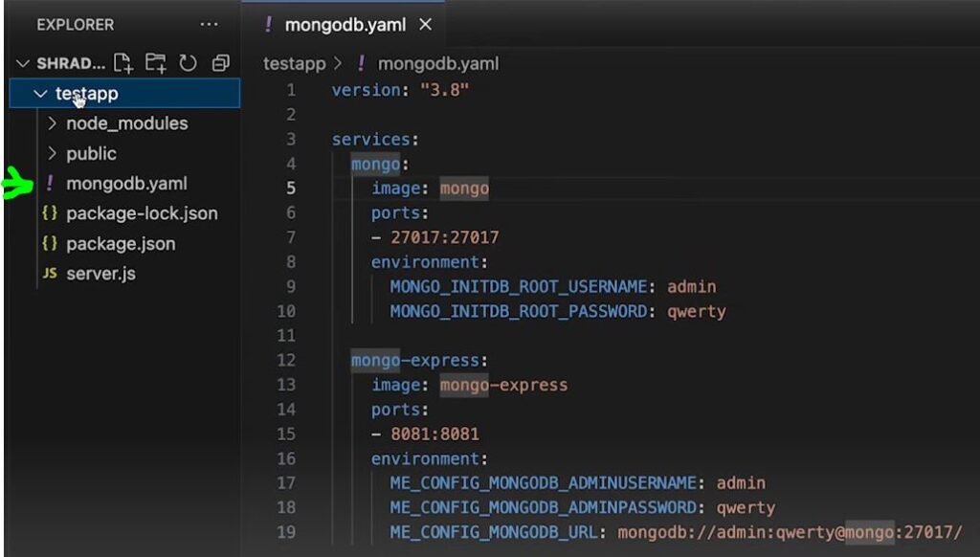Click the mongo-express image value on line 13
Screen dimensions: 980x557
(x=503, y=385)
